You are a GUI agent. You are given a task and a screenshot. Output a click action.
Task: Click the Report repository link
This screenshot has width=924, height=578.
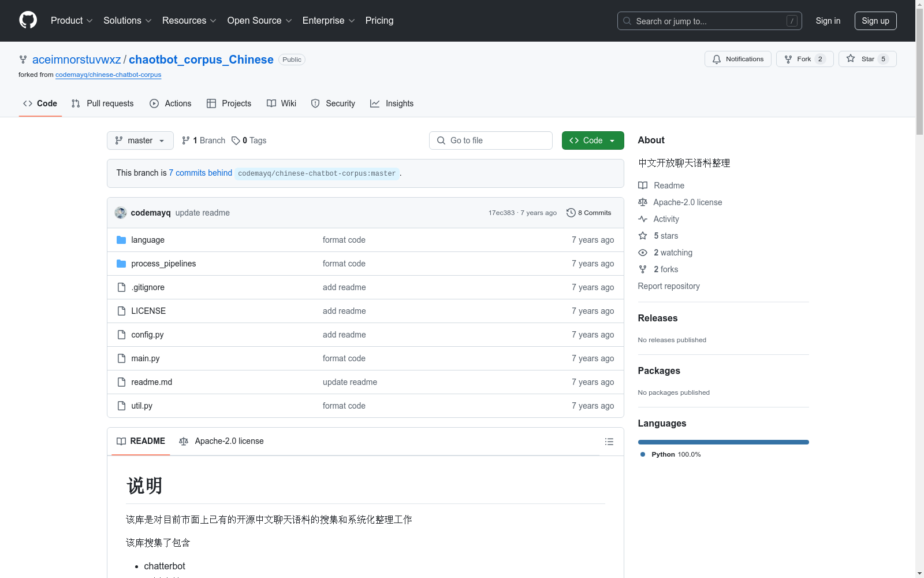click(669, 286)
